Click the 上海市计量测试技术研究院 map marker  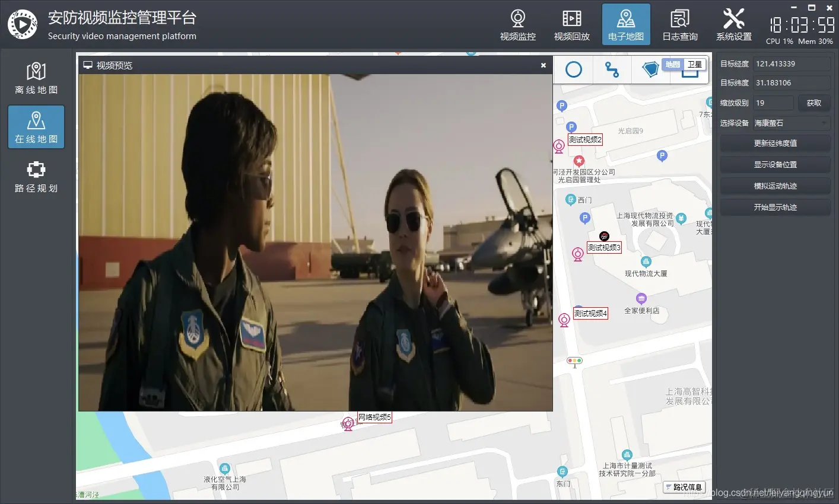627,455
